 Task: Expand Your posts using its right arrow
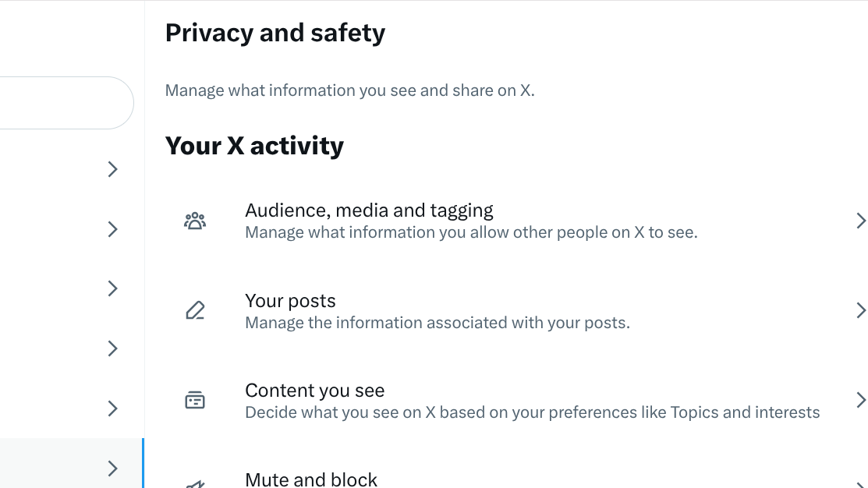[861, 310]
